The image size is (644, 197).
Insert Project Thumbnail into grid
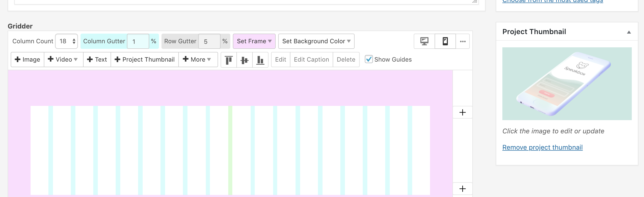coord(145,60)
